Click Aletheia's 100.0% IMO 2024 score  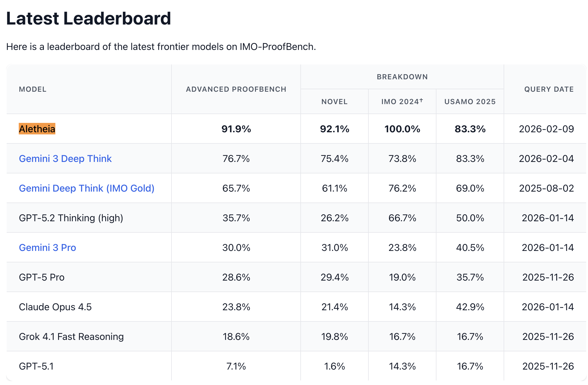coord(402,129)
